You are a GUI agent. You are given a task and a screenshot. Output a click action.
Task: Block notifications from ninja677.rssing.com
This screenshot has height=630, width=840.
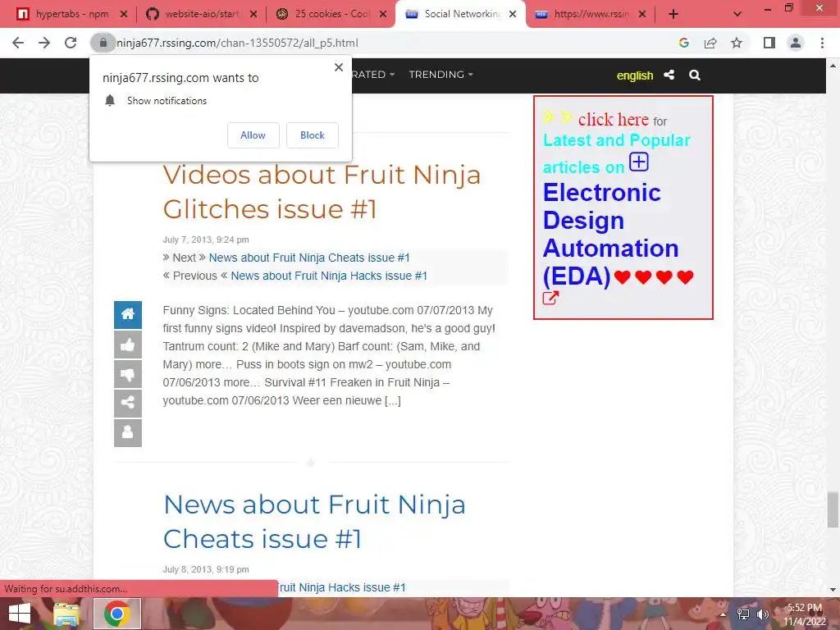pos(313,135)
